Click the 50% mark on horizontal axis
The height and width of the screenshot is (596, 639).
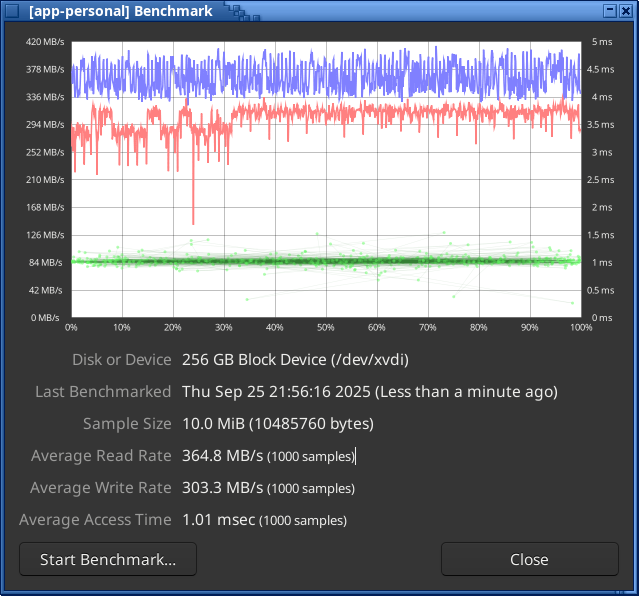[x=325, y=328]
